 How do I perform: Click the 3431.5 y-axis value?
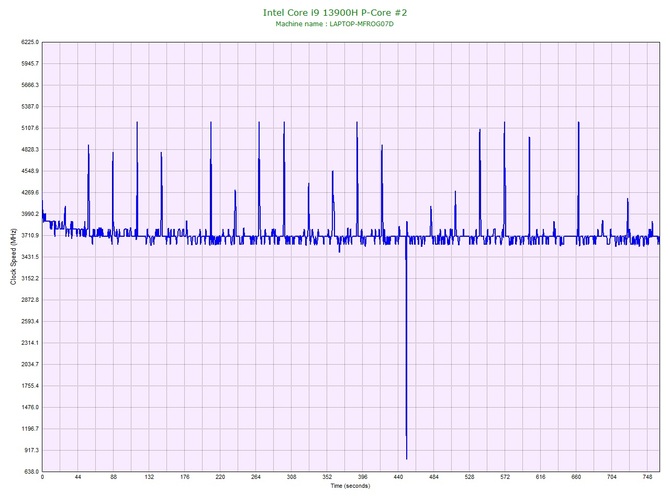click(x=30, y=257)
